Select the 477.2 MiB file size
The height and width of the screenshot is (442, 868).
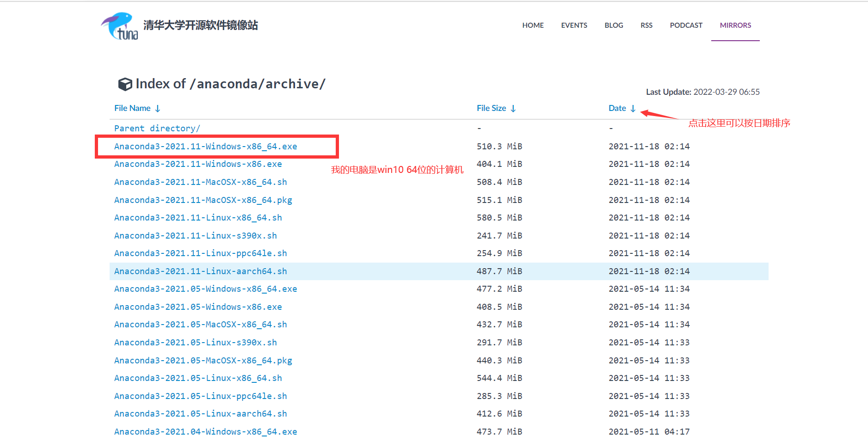click(499, 289)
